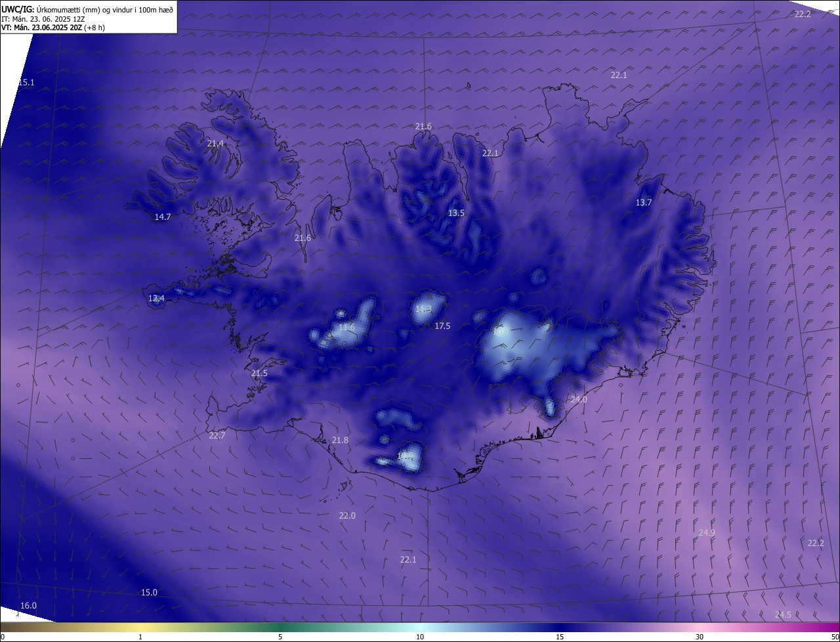Image resolution: width=840 pixels, height=642 pixels.
Task: Click the 21.8 value label
Action: pyautogui.click(x=340, y=440)
